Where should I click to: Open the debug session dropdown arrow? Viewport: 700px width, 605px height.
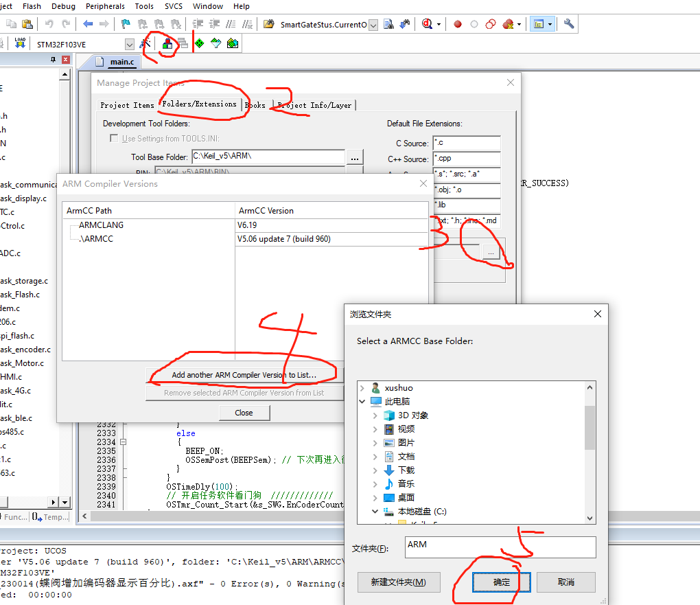pyautogui.click(x=439, y=24)
